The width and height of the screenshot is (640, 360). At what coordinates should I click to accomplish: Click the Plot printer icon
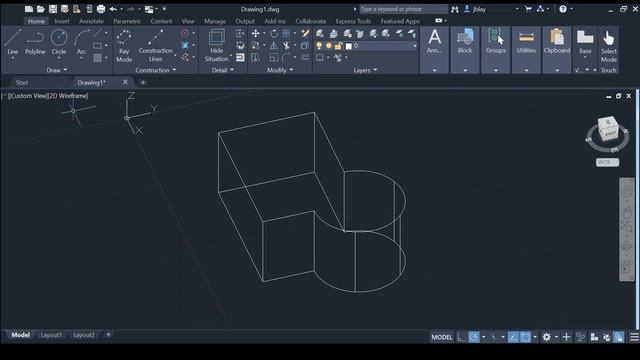tap(101, 9)
